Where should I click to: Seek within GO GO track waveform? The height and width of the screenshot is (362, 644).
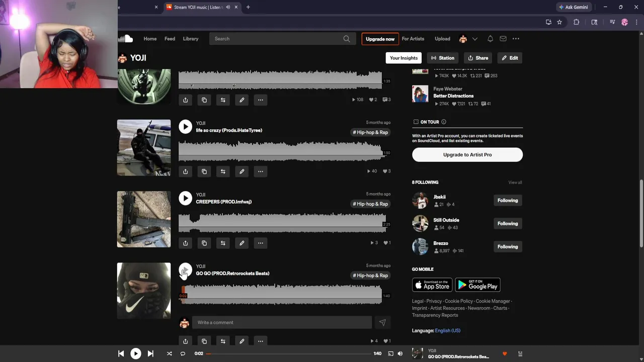click(x=280, y=294)
